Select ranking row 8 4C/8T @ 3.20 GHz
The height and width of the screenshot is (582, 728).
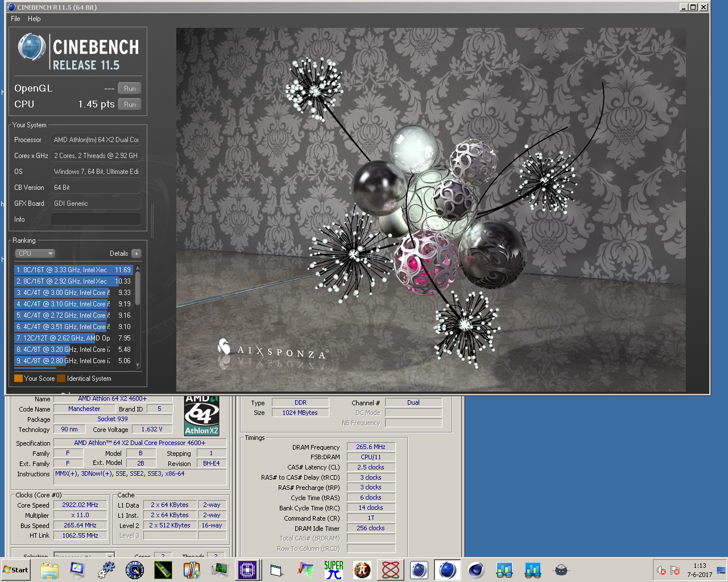(x=73, y=350)
